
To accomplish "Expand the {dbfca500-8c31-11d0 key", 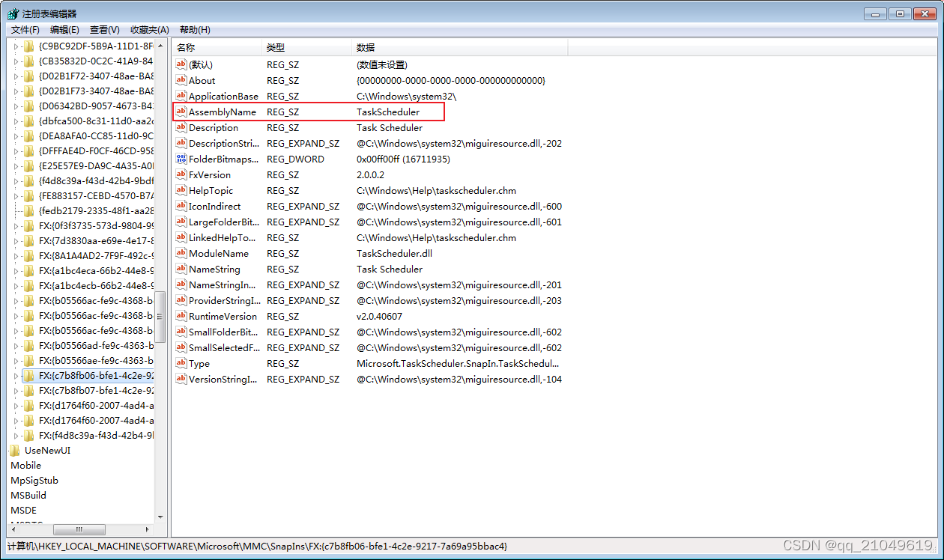I will point(16,121).
